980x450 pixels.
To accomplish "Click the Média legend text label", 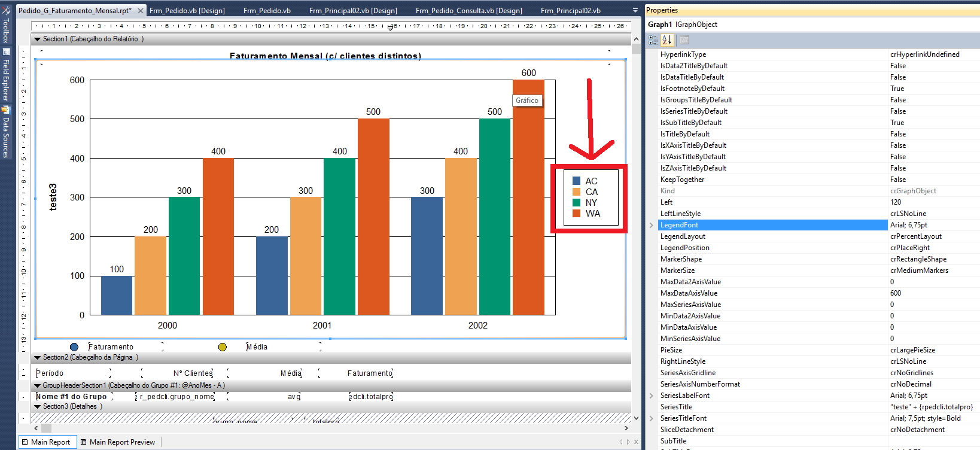I will 257,347.
